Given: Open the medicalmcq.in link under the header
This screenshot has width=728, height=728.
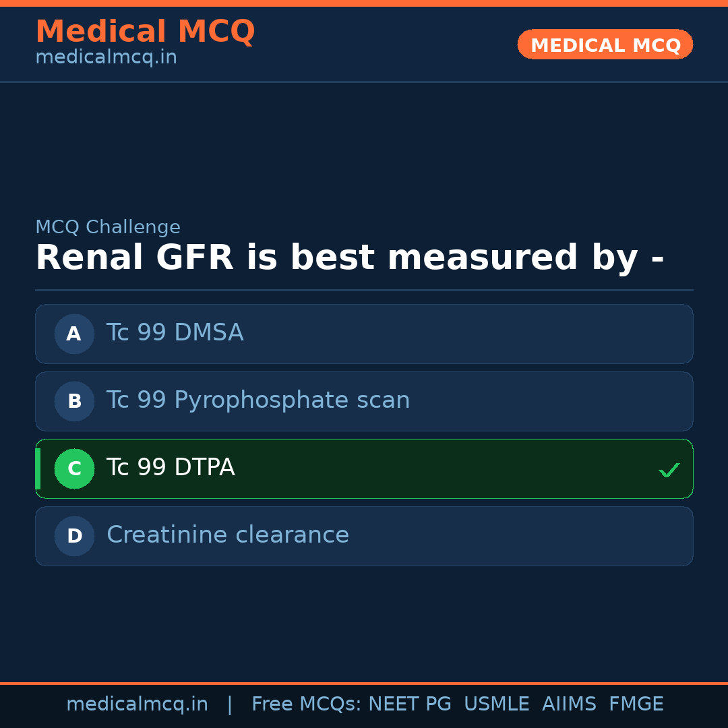Looking at the screenshot, I should tap(106, 58).
